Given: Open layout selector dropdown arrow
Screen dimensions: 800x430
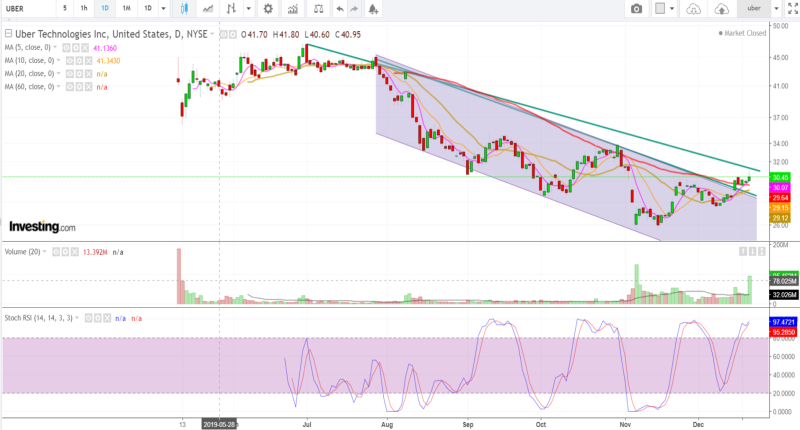Looking at the screenshot, I should pyautogui.click(x=672, y=9).
